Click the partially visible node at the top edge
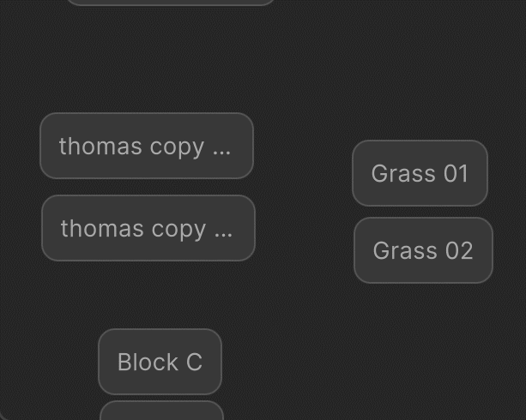The height and width of the screenshot is (420, 526). click(171, 2)
